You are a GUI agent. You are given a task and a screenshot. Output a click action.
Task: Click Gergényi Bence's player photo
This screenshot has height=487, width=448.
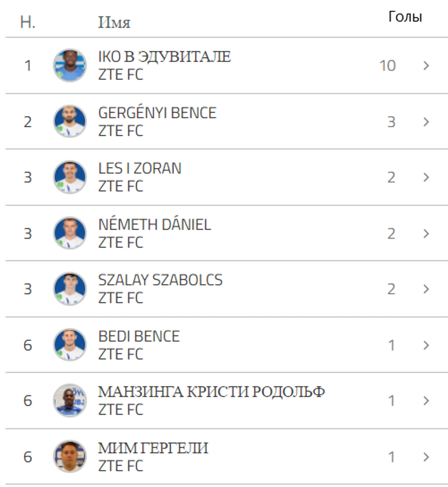pyautogui.click(x=70, y=121)
